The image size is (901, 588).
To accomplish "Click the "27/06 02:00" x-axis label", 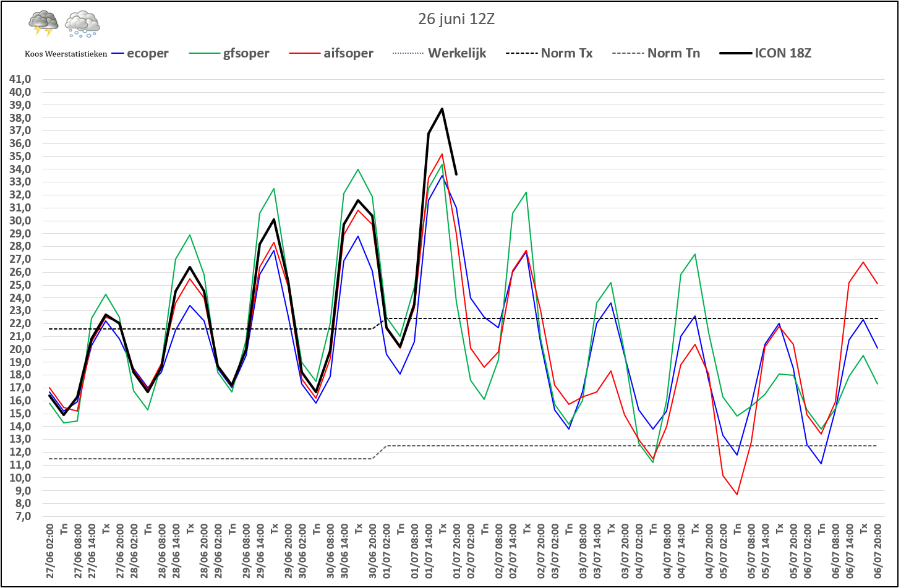I will coord(50,552).
